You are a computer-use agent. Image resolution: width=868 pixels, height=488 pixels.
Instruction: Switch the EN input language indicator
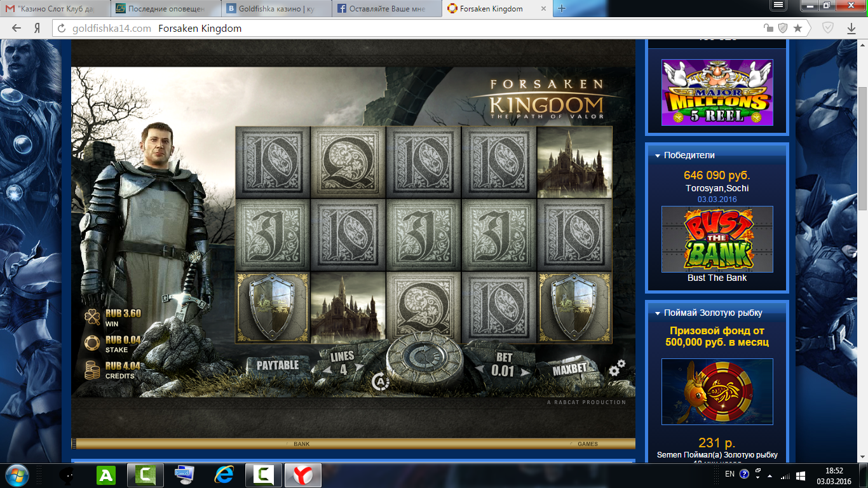point(729,474)
